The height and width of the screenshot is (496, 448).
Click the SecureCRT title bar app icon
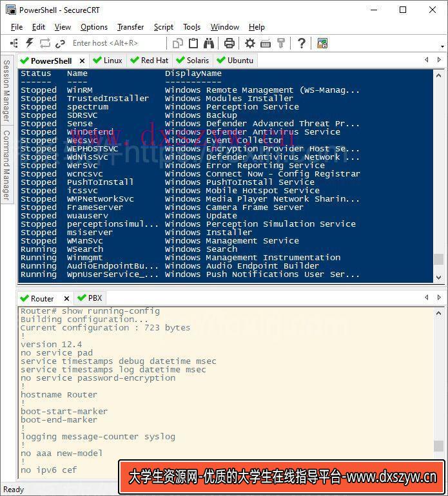tap(11, 10)
